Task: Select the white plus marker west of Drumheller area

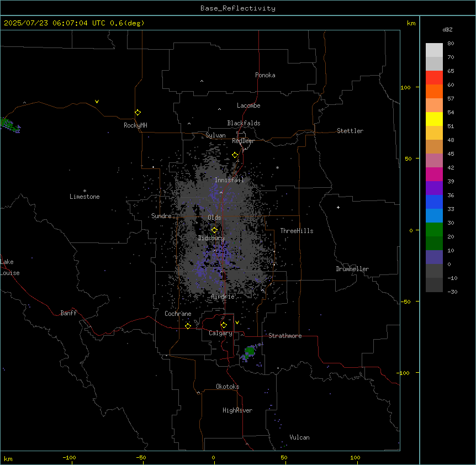Action: click(x=338, y=207)
